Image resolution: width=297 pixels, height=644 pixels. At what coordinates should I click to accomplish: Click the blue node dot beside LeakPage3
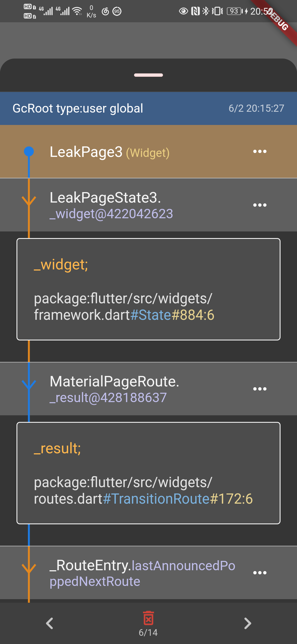click(x=29, y=151)
